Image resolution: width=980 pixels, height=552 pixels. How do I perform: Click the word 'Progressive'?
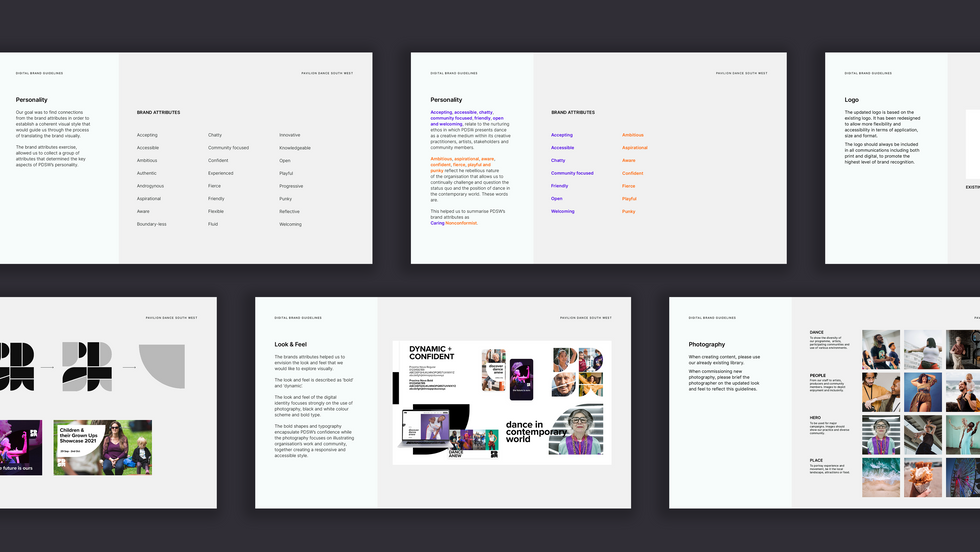(291, 186)
